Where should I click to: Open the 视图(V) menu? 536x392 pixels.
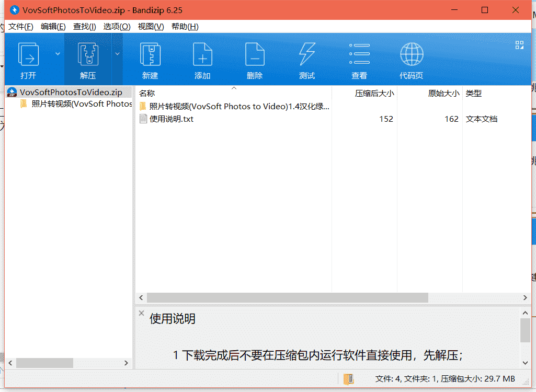coord(151,26)
